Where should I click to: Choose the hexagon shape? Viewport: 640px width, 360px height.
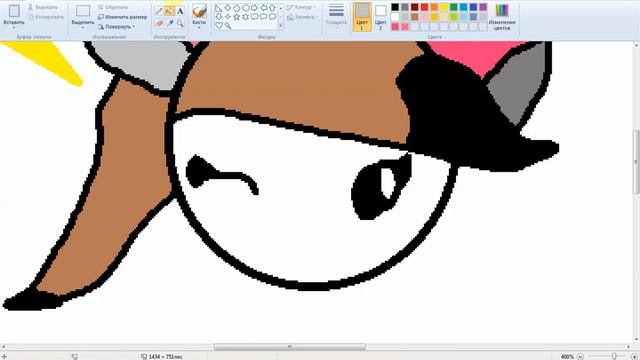coord(246,8)
